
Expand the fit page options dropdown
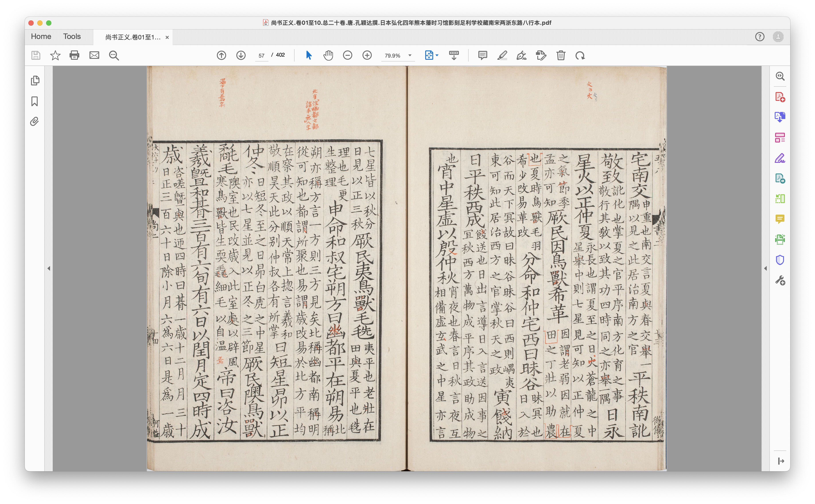(437, 55)
